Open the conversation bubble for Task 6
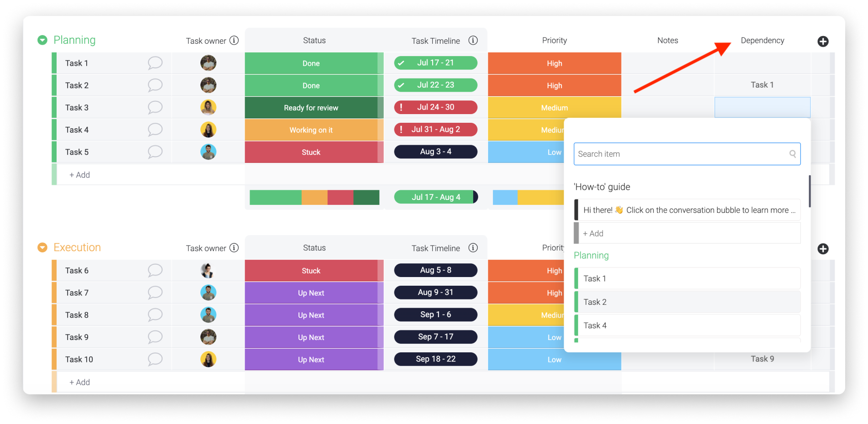 click(x=155, y=271)
